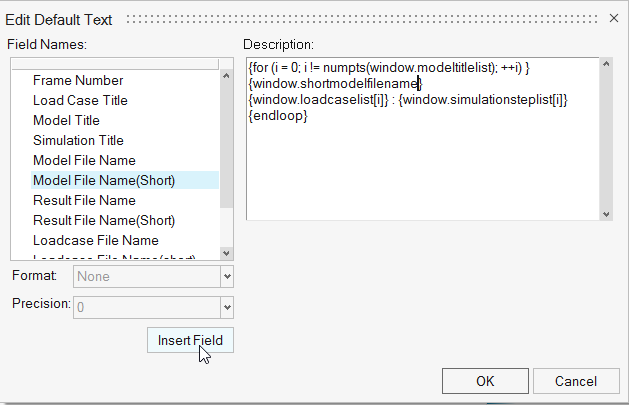Choose Result File Name(Short) item
This screenshot has width=629, height=405.
pos(104,220)
